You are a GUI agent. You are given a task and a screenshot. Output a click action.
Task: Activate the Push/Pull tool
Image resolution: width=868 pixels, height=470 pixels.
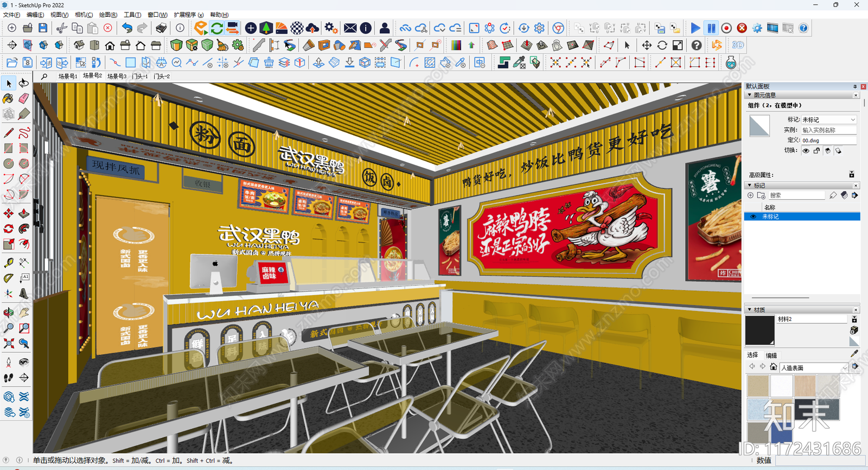coord(24,213)
